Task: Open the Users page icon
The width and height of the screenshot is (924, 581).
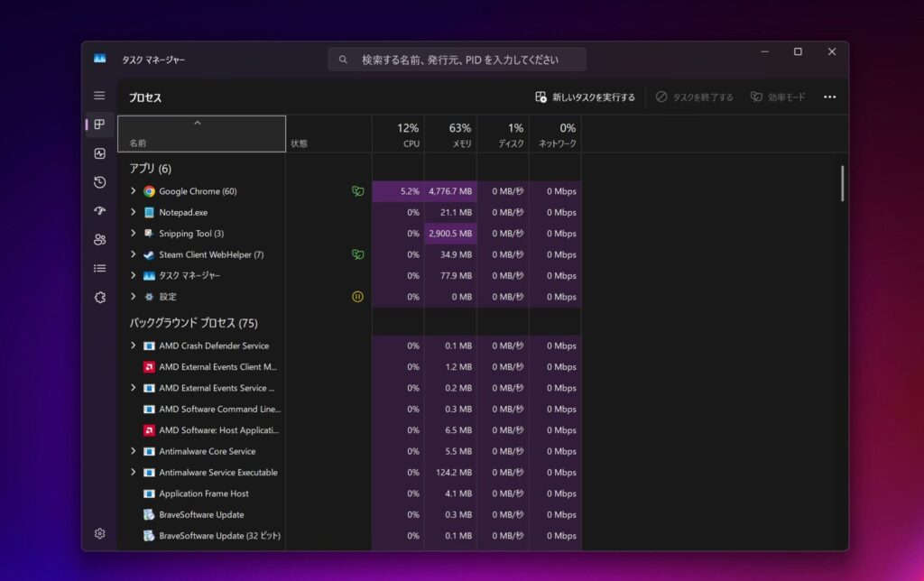Action: (x=99, y=240)
